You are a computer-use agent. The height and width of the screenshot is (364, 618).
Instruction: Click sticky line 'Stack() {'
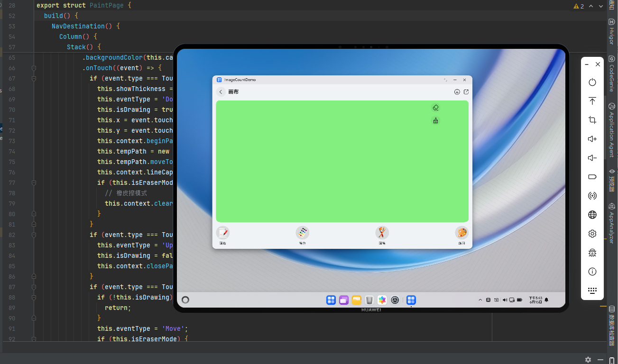(x=84, y=47)
